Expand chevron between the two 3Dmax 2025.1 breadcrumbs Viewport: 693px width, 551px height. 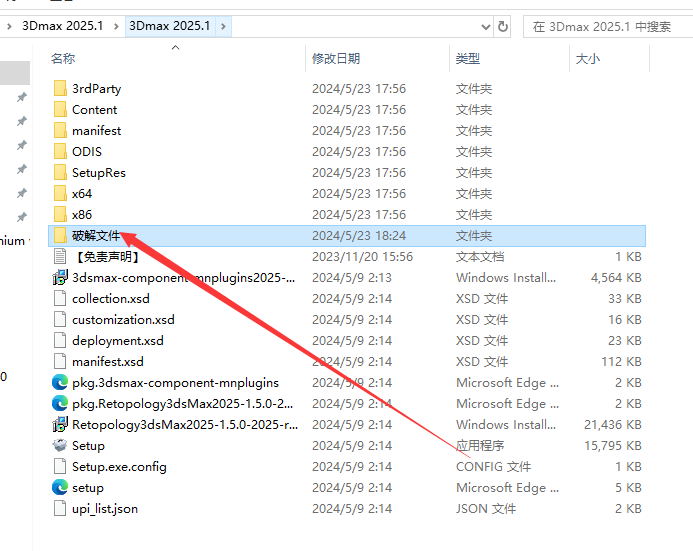(x=116, y=27)
